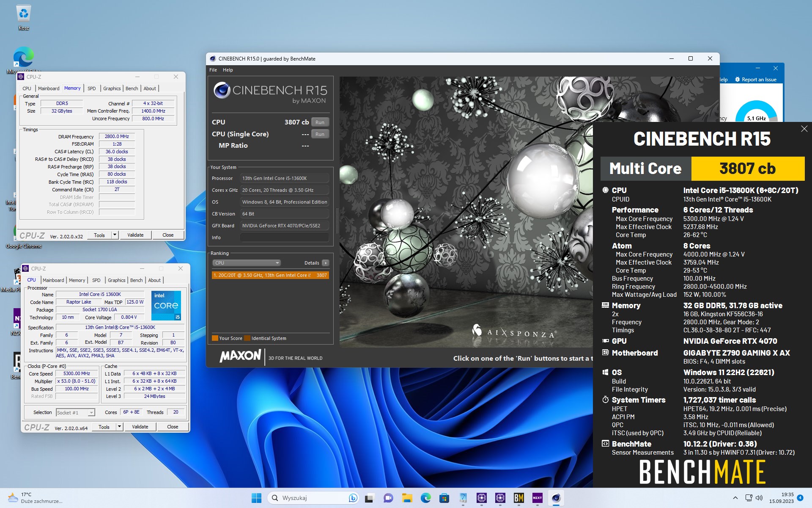This screenshot has width=812, height=508.
Task: Click Close button in bottom CPU-Z window
Action: (173, 427)
